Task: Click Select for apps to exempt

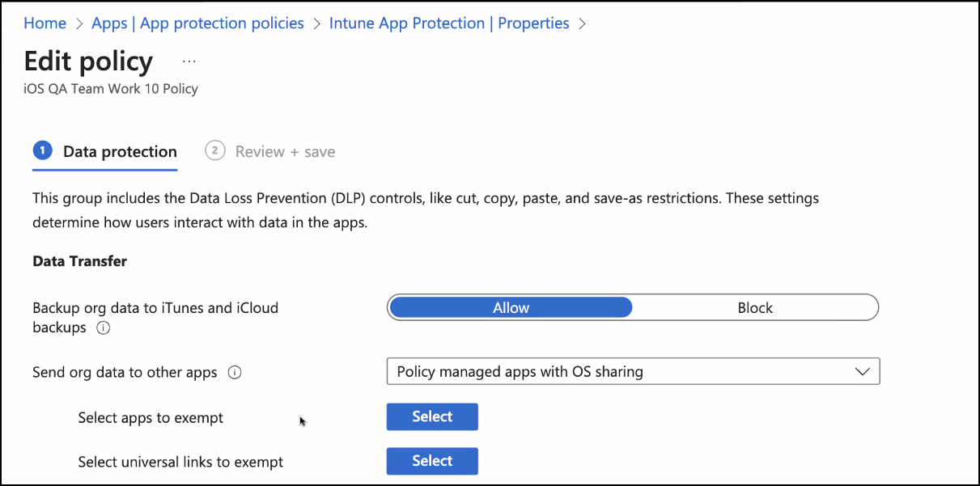Action: click(x=432, y=417)
